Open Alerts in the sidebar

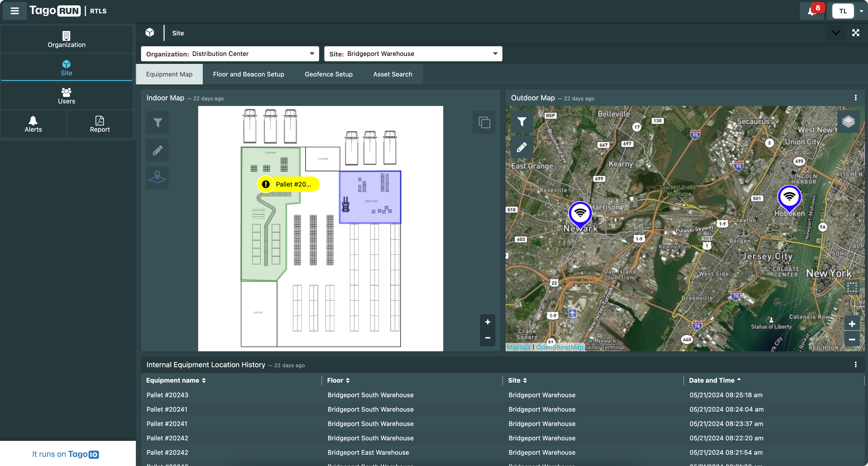33,124
